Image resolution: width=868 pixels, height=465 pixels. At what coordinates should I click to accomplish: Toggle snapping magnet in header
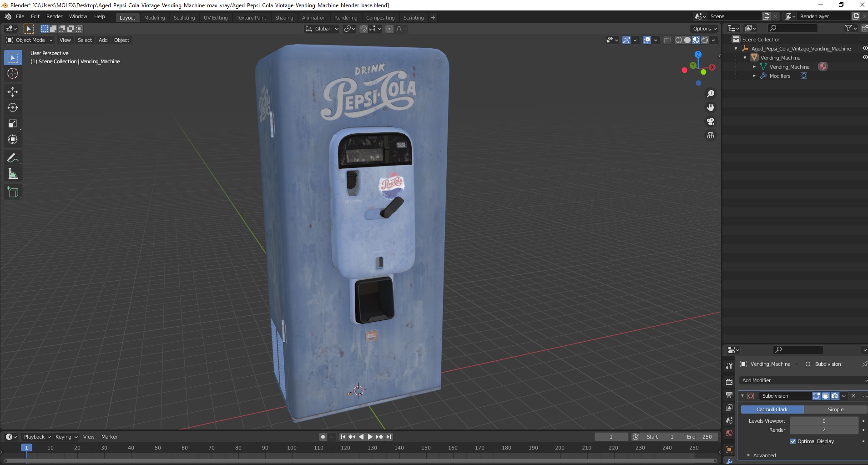363,29
